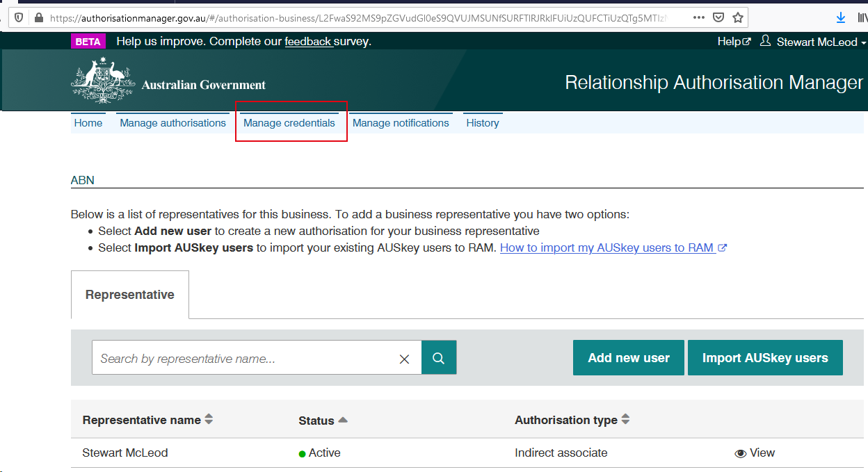
Task: Click the Add new user button
Action: (628, 358)
